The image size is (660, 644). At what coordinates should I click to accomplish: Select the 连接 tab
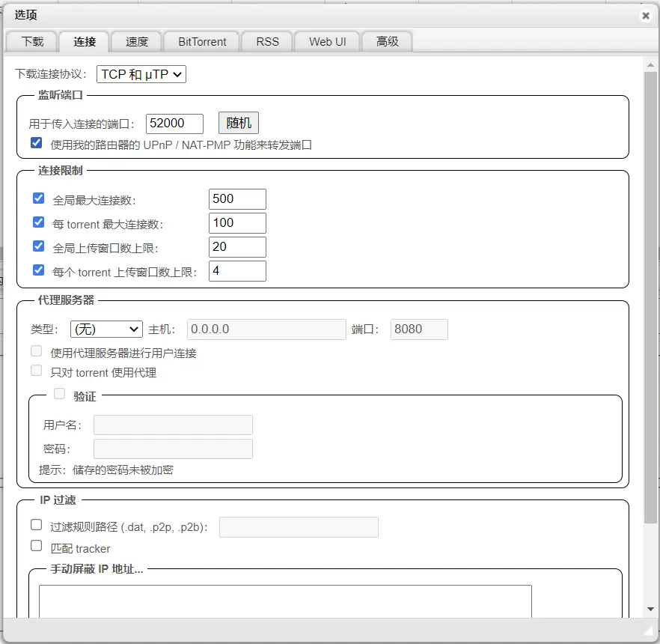coord(85,42)
